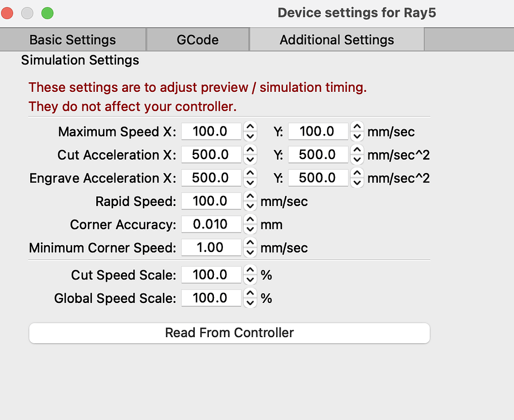
Task: Increment the Minimum Corner Speed value
Action: click(x=250, y=244)
